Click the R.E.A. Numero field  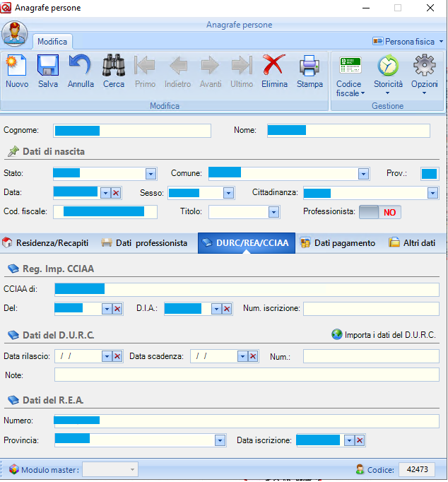click(x=247, y=421)
